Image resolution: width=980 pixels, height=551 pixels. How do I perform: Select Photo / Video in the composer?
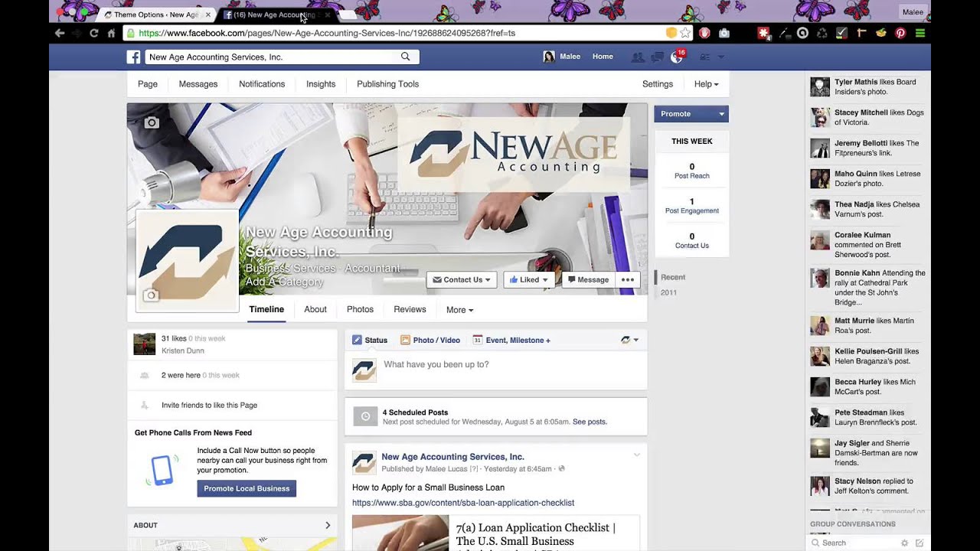430,340
